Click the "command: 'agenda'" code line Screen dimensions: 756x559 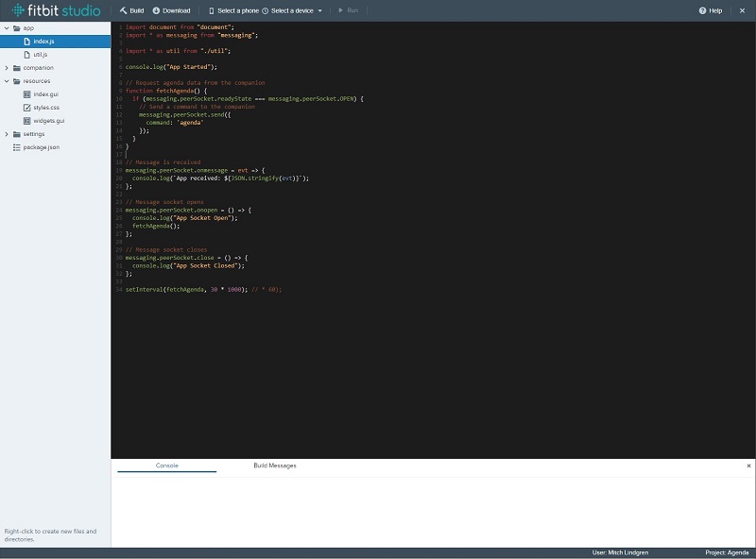click(x=175, y=123)
